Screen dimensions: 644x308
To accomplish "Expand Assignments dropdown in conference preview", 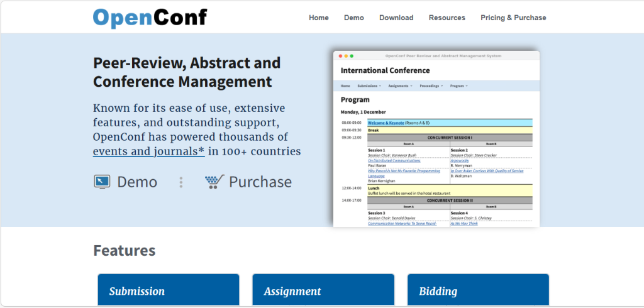I will (x=400, y=85).
